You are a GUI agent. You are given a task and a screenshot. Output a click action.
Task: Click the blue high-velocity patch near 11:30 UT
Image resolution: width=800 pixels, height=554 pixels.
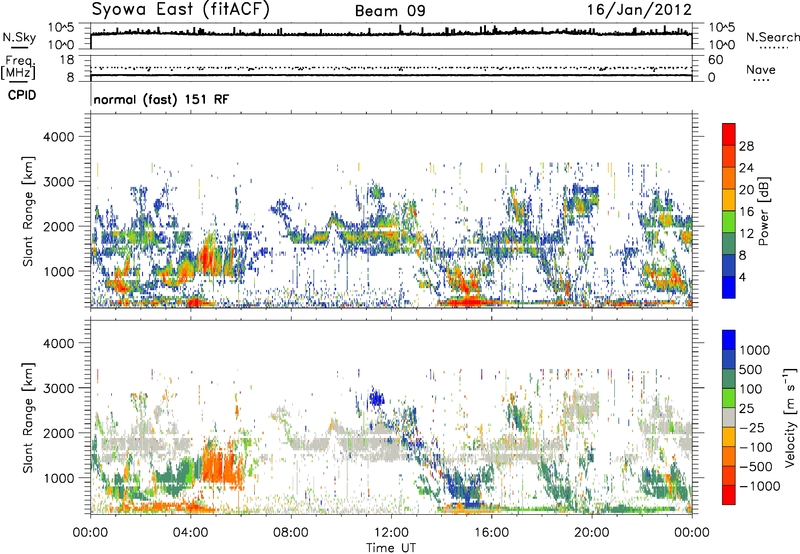(377, 397)
